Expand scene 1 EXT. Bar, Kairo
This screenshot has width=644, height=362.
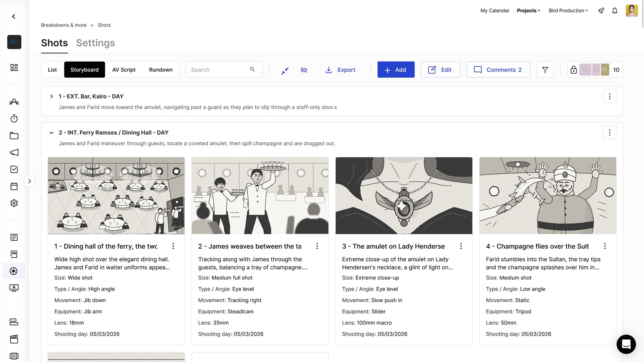coord(52,97)
